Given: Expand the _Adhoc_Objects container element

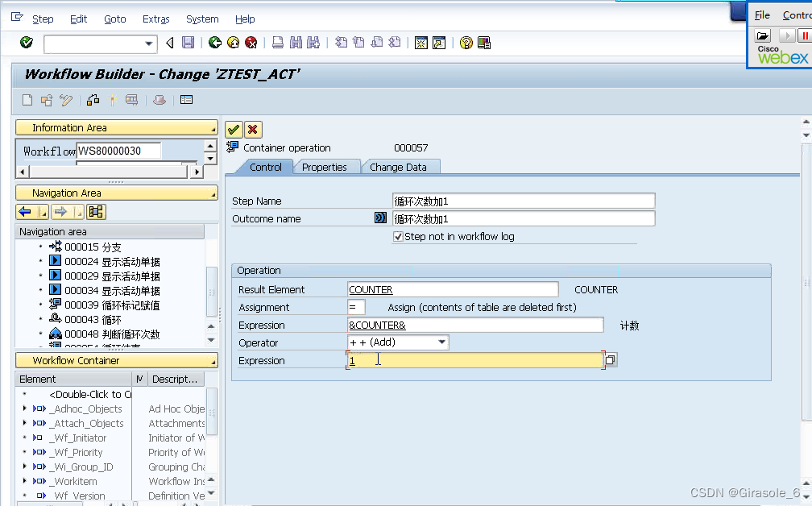Looking at the screenshot, I should tap(25, 409).
